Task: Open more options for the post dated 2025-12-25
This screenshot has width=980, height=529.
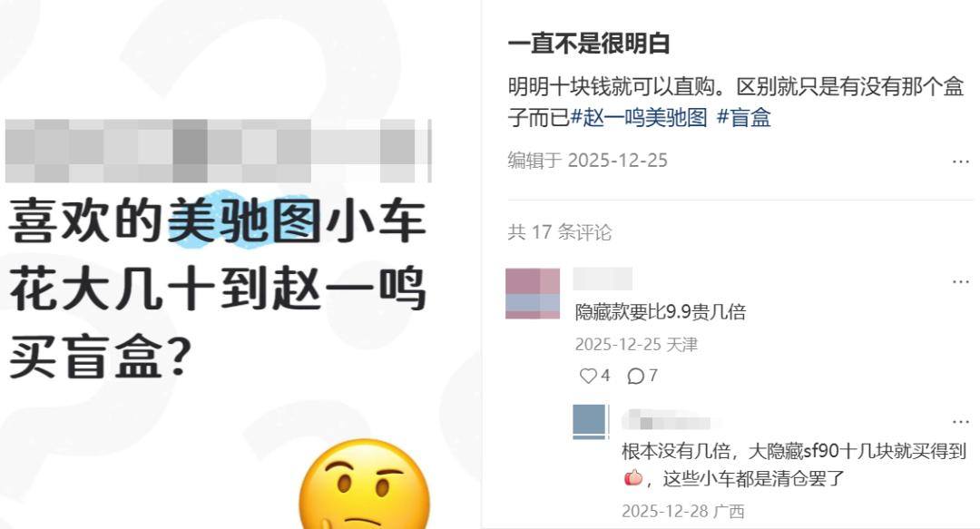Action: [x=960, y=162]
